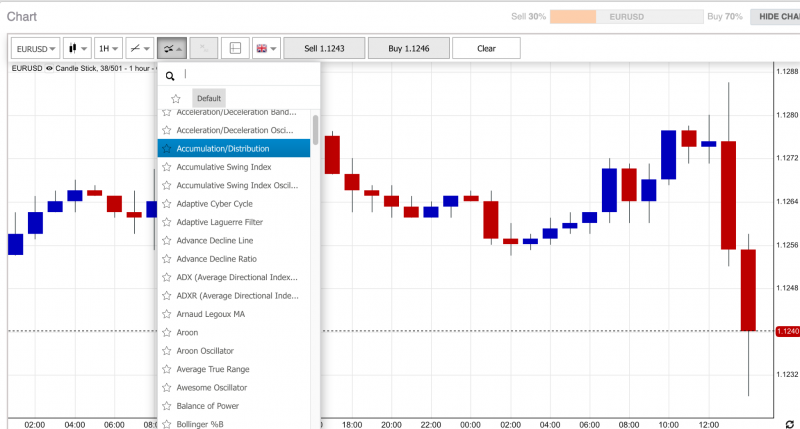Star the ADXR indicator row
This screenshot has height=429, width=800.
[x=166, y=295]
